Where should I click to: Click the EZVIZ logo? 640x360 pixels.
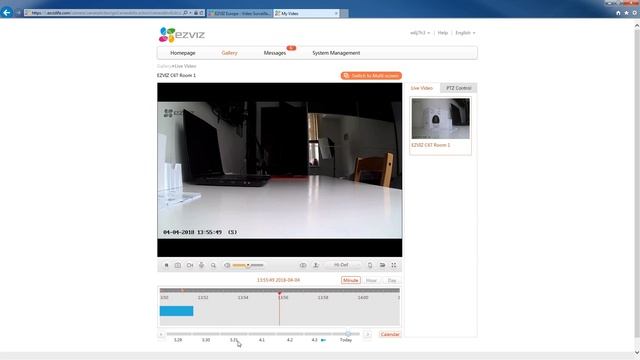[182, 35]
